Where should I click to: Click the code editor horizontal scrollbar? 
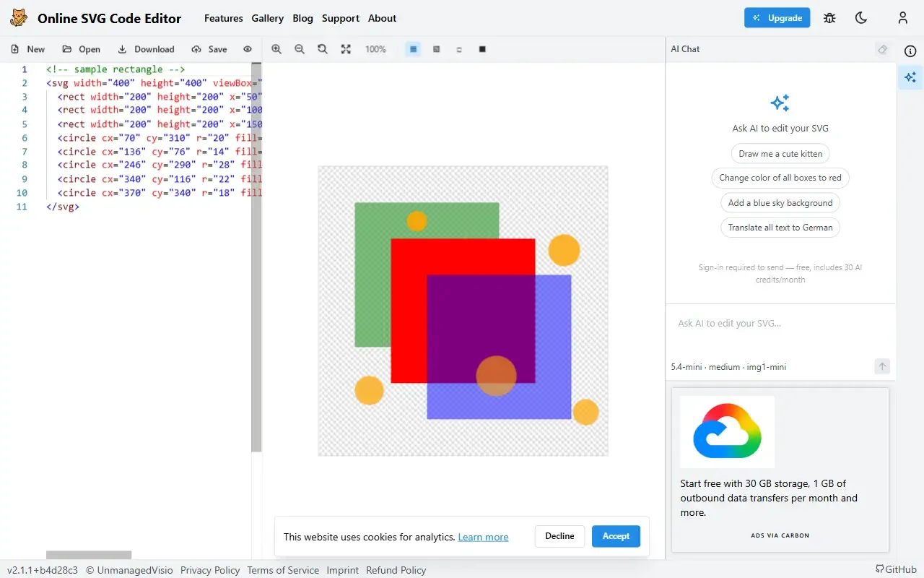click(89, 555)
